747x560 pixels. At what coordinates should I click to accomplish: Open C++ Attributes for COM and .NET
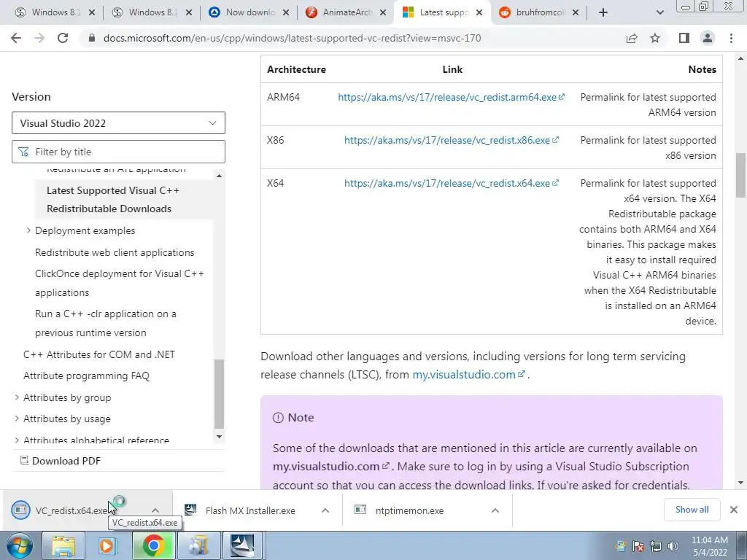[x=99, y=354]
